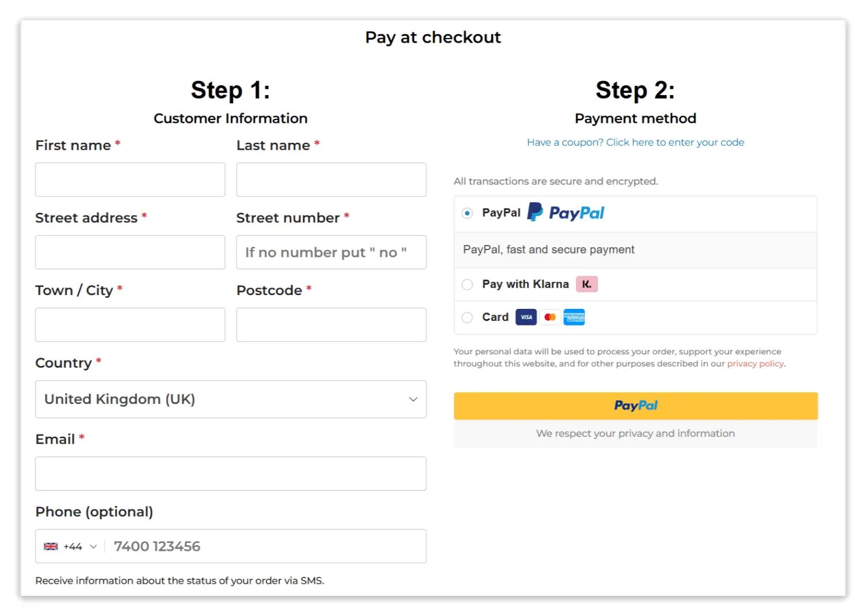The image size is (866, 616).
Task: Click the UK flag in phone field
Action: (x=51, y=546)
